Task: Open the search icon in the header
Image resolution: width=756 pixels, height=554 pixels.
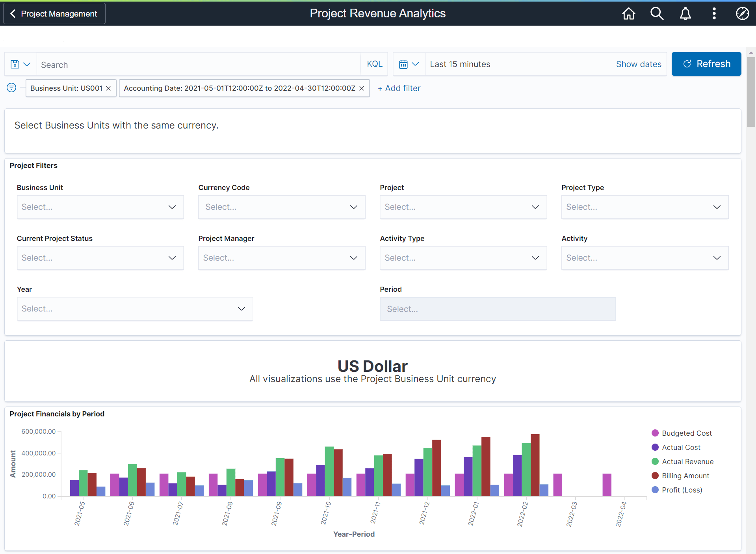Action: 657,13
